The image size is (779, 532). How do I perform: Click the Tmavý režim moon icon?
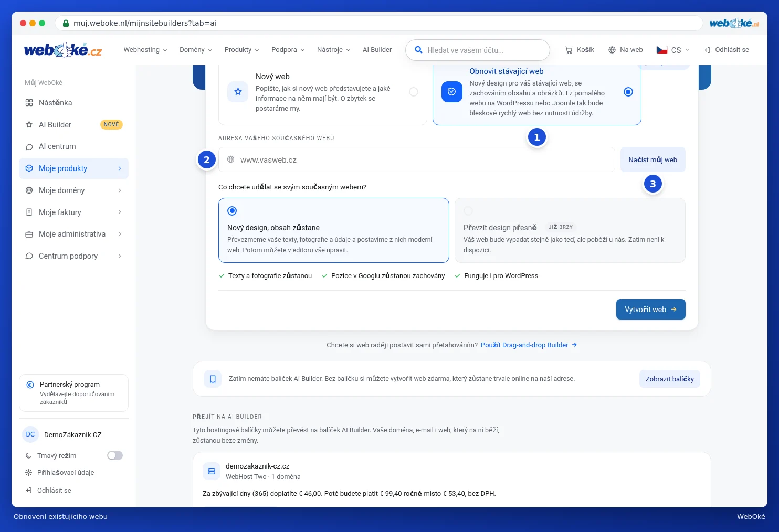[29, 456]
